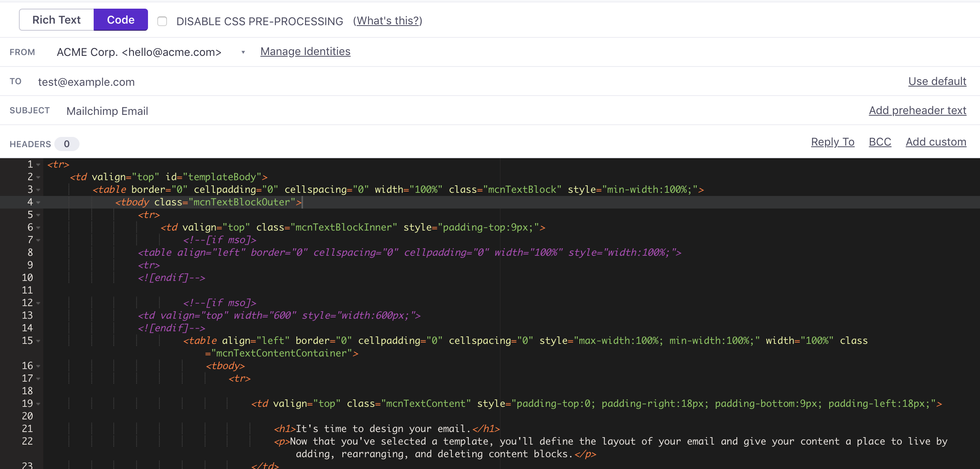Click the (What's this?) link

pos(387,21)
